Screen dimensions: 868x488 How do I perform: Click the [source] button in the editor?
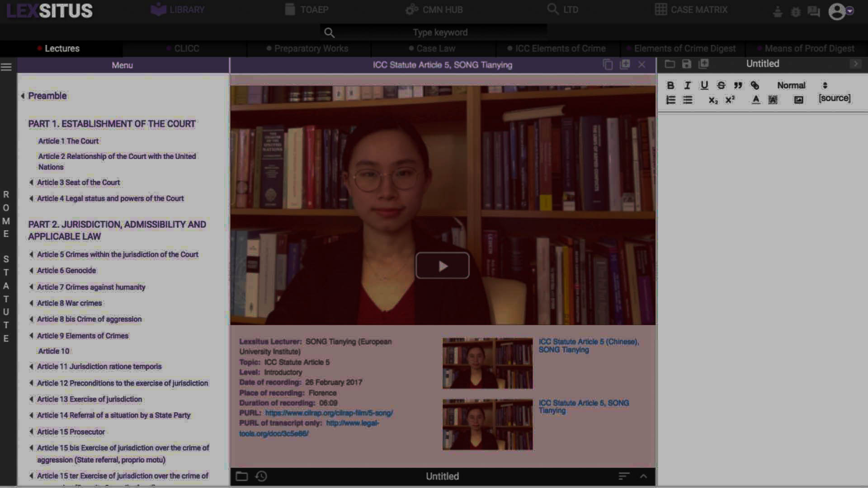click(834, 98)
